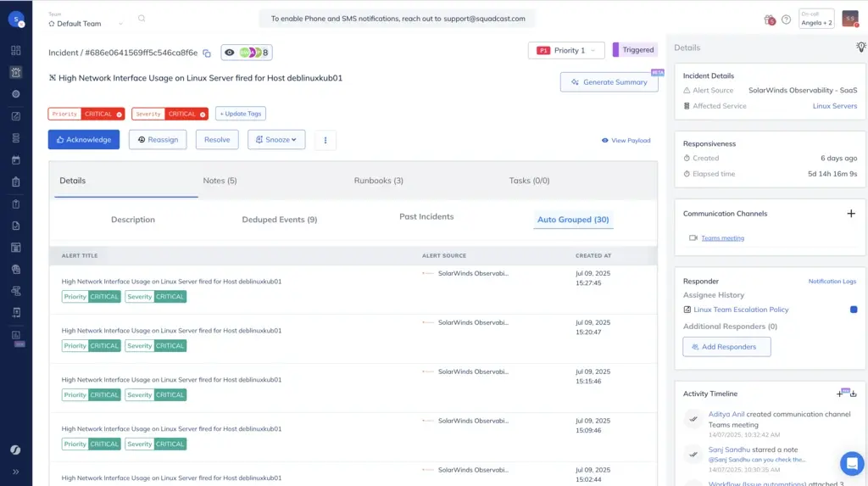Viewport: 868px width, 486px height.
Task: Click Generate Summary button
Action: click(x=609, y=82)
